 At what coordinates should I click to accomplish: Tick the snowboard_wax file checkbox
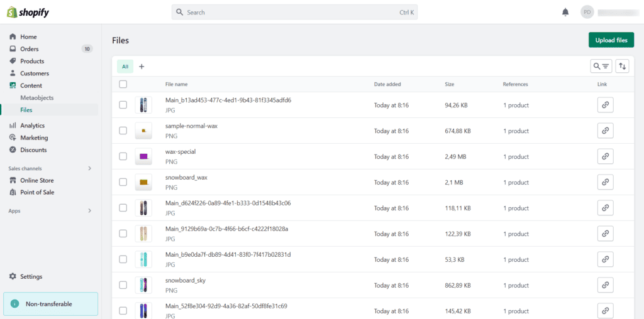[123, 182]
